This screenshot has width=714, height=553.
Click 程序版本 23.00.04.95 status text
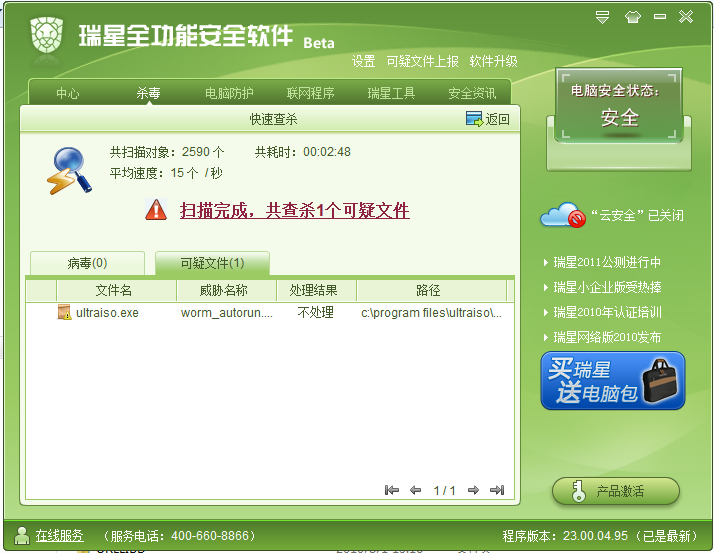(600, 536)
